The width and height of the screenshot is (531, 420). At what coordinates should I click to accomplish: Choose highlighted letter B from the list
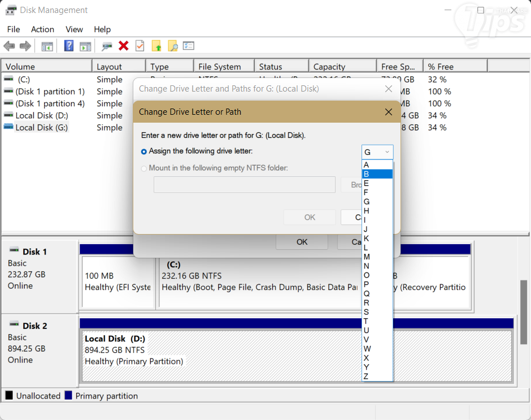[377, 174]
